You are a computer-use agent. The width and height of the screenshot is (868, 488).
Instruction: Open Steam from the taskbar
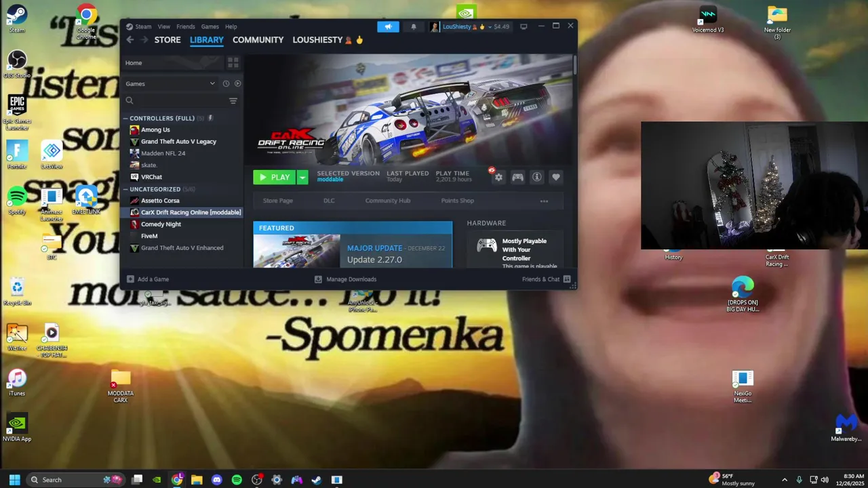pyautogui.click(x=316, y=480)
